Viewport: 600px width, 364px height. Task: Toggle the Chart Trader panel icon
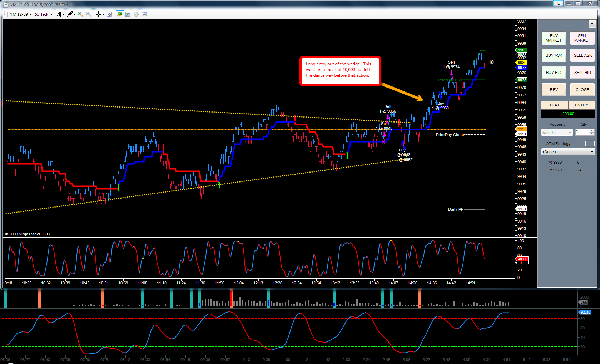pyautogui.click(x=120, y=14)
